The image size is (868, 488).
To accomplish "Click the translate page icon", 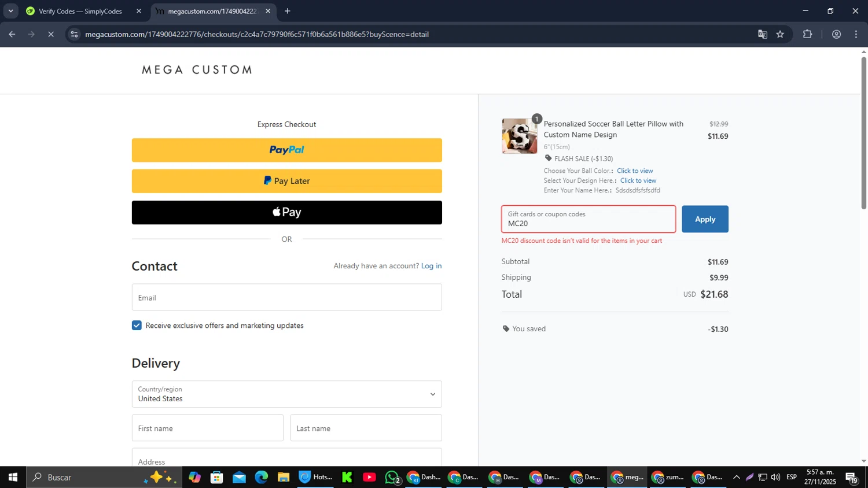I will (x=763, y=34).
